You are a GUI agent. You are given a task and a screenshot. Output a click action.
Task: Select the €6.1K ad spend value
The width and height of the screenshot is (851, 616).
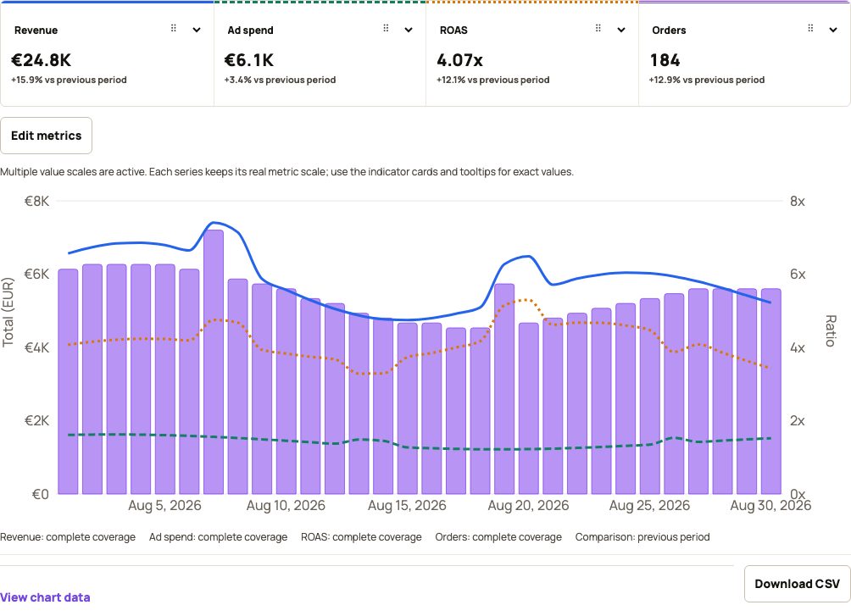249,59
